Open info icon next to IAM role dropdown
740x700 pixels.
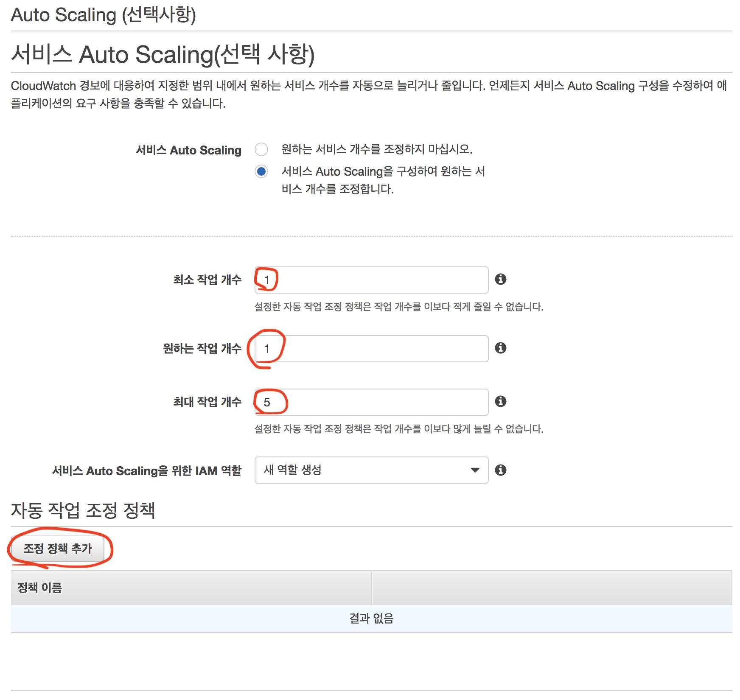[x=501, y=470]
